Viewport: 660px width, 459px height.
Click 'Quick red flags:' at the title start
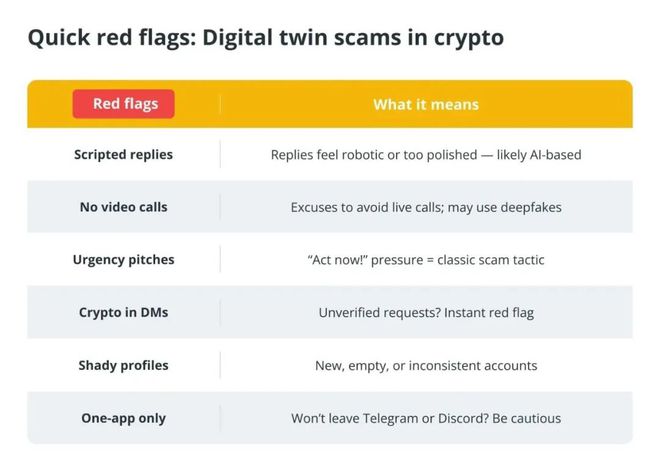pos(112,38)
